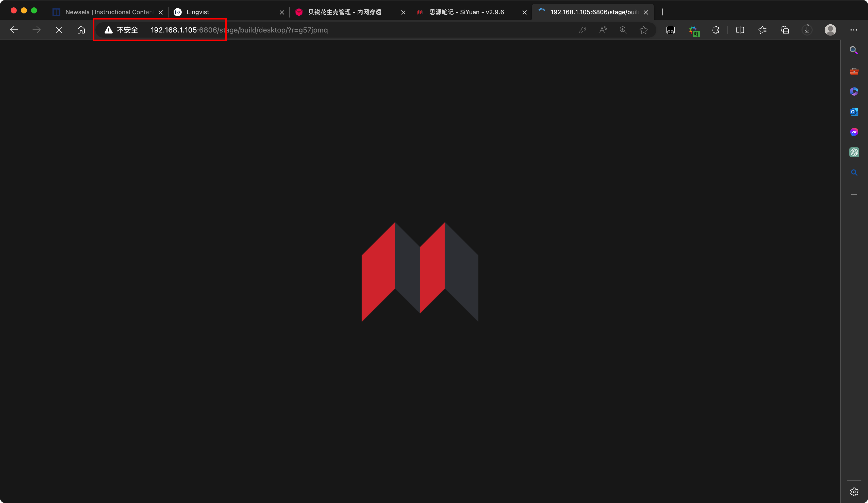Image resolution: width=868 pixels, height=503 pixels.
Task: Open sidebar Tools briefcase
Action: pyautogui.click(x=854, y=71)
